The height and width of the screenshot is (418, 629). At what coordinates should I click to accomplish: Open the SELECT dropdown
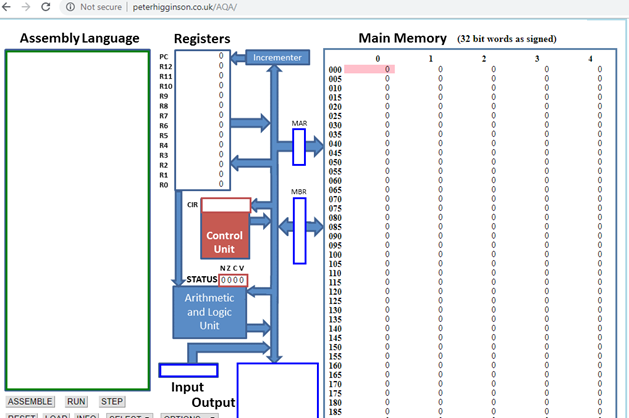click(x=129, y=415)
